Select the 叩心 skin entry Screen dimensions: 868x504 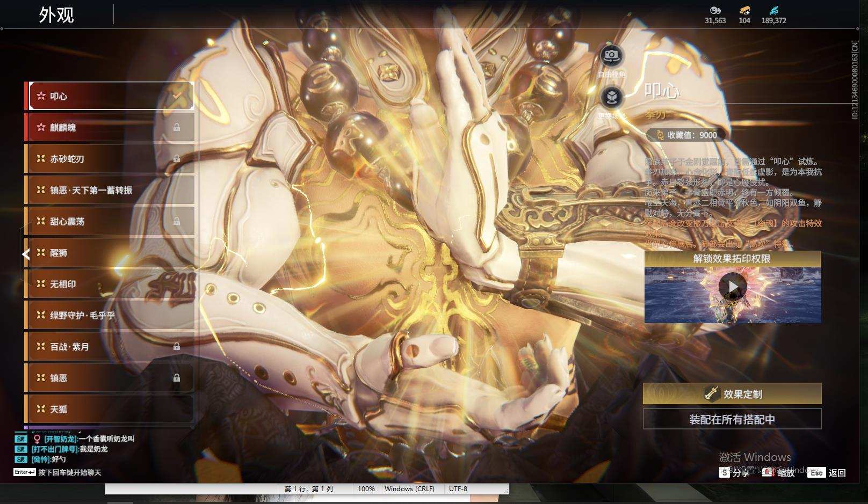[111, 96]
